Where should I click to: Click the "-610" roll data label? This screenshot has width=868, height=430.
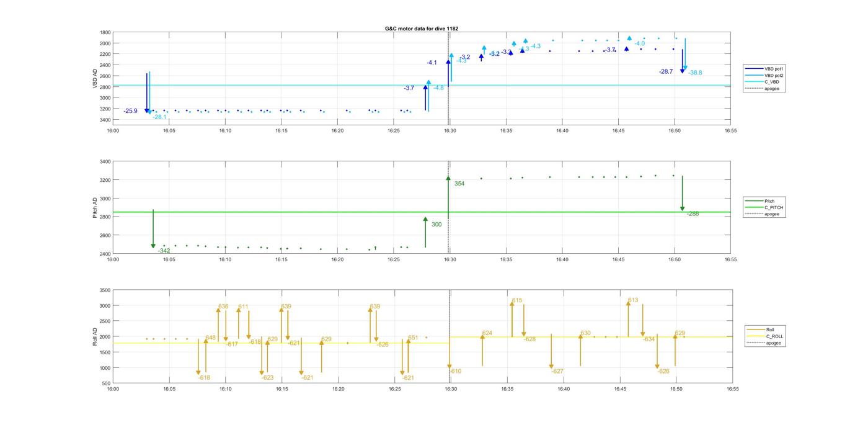[x=455, y=372]
